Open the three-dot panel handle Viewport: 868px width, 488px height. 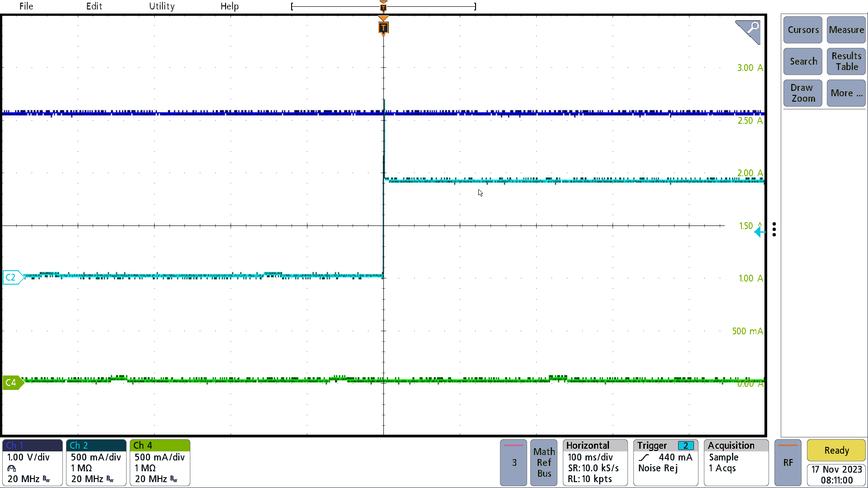click(x=774, y=230)
